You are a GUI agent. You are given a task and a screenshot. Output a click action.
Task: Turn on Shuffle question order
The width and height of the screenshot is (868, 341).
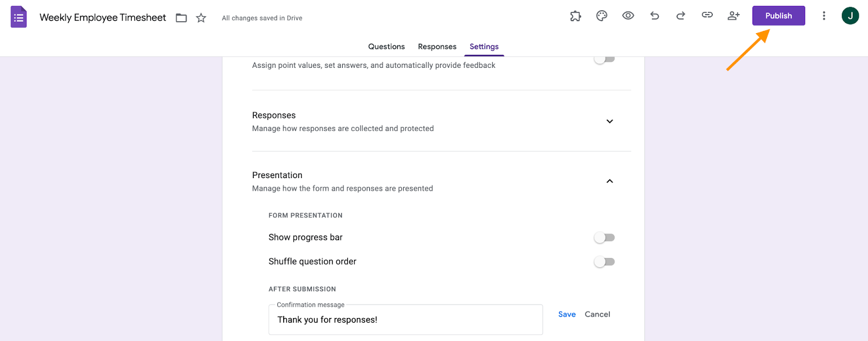pyautogui.click(x=604, y=262)
